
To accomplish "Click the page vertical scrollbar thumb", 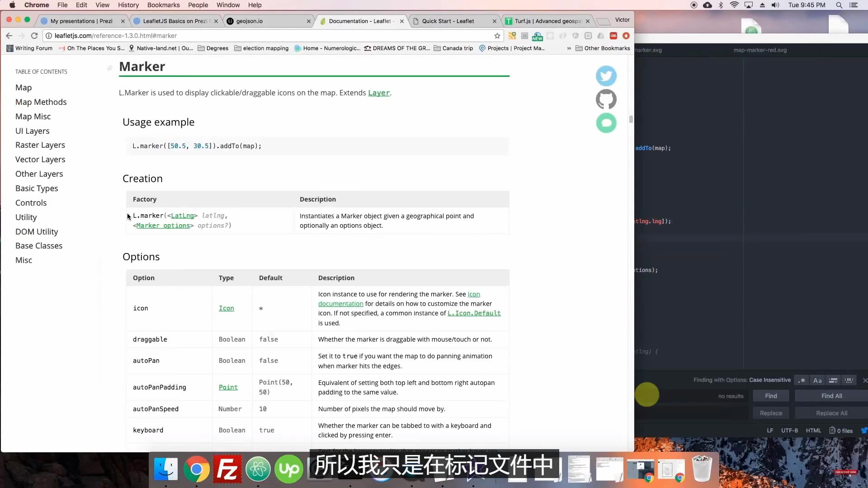I will [631, 119].
